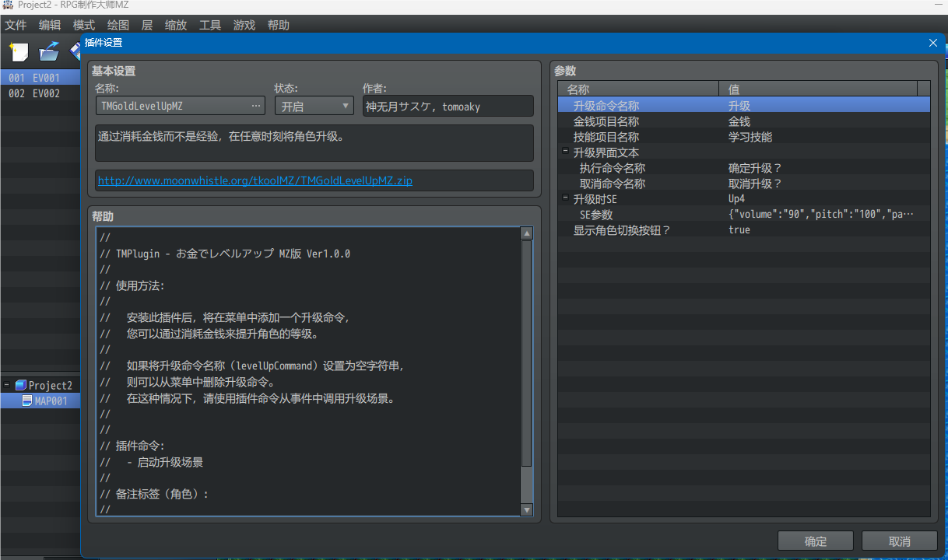
Task: Click the 取消 button
Action: point(900,541)
